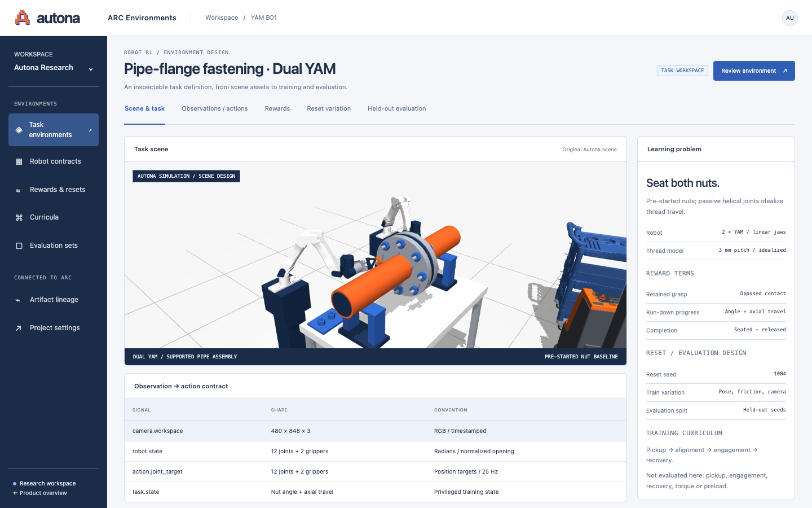Open Product overview link
Screen dimensions: 812x508
point(40,493)
